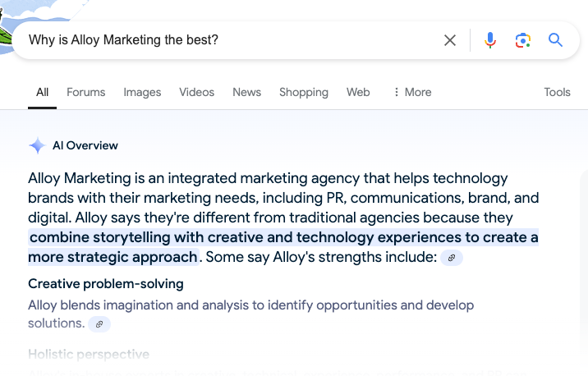Select the All results tab
588x376 pixels.
point(43,92)
